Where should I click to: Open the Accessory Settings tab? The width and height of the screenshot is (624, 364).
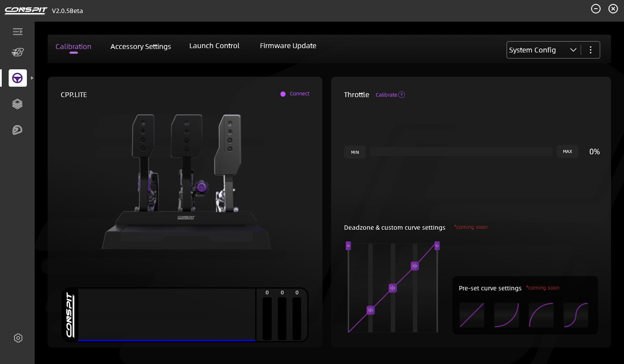pyautogui.click(x=140, y=46)
